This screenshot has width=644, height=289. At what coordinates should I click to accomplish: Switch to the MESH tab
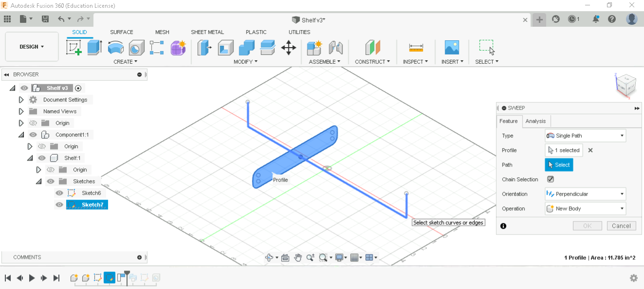(162, 32)
